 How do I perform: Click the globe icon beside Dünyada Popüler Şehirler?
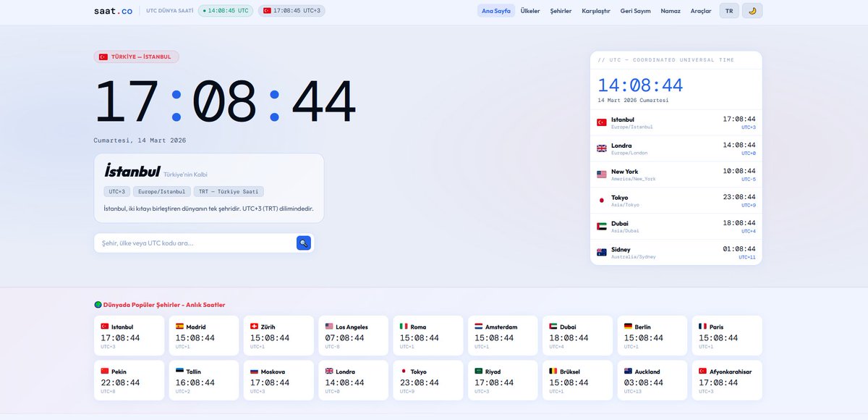tap(98, 305)
